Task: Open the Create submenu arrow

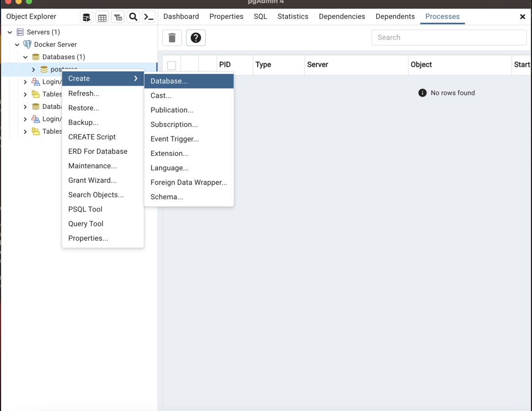Action: pos(136,78)
